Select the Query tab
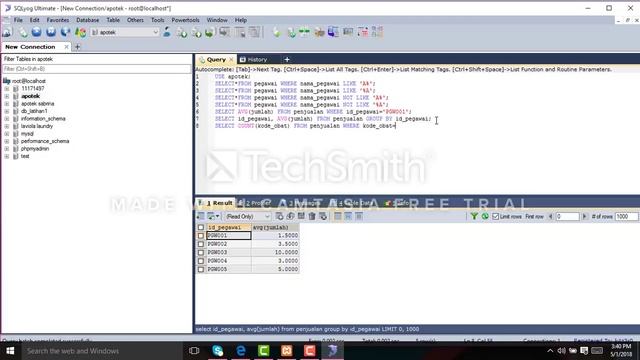Image resolution: width=640 pixels, height=360 pixels. [x=216, y=60]
